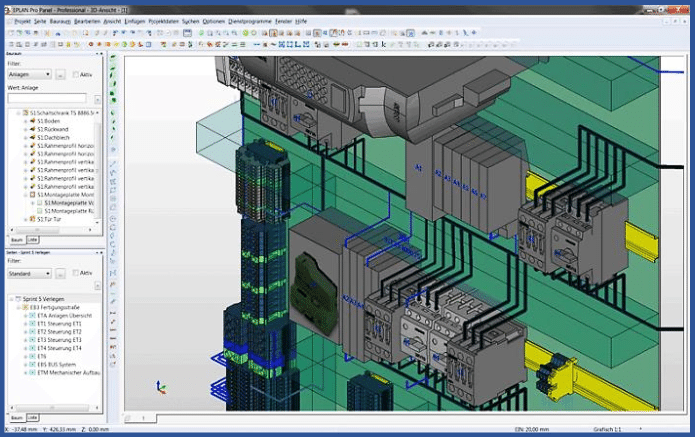The image size is (695, 437).
Task: Open the Projekt menu
Action: click(23, 21)
